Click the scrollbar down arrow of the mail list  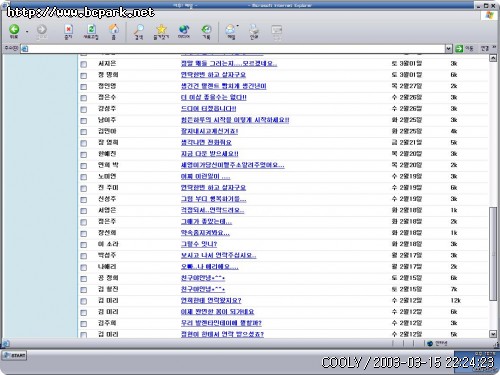(x=493, y=334)
